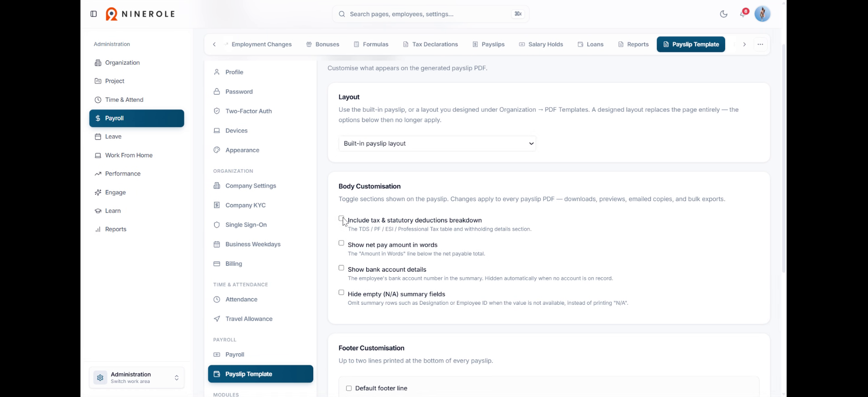The width and height of the screenshot is (868, 397).
Task: Open Single Sign-On settings link
Action: pos(260,225)
